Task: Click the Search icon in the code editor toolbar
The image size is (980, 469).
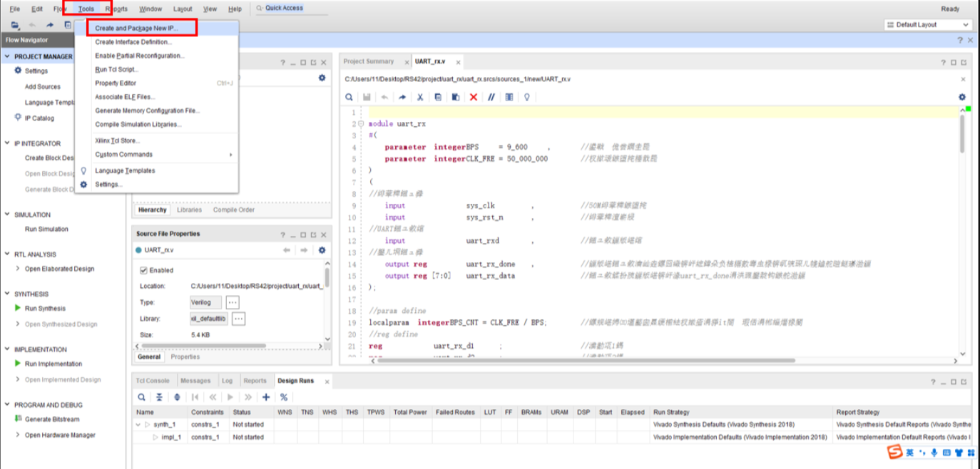Action: [x=349, y=97]
